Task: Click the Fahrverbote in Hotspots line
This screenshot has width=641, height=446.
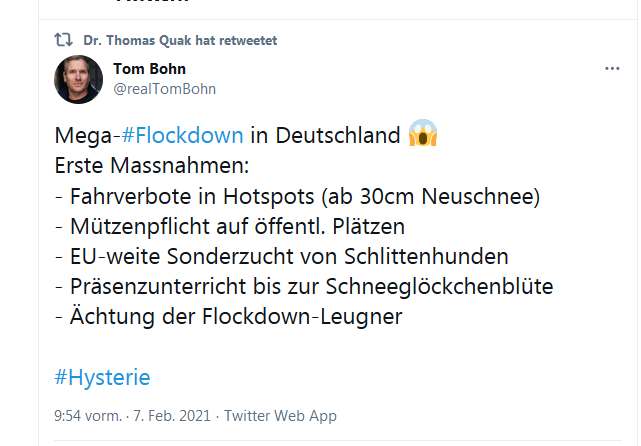Action: point(297,197)
